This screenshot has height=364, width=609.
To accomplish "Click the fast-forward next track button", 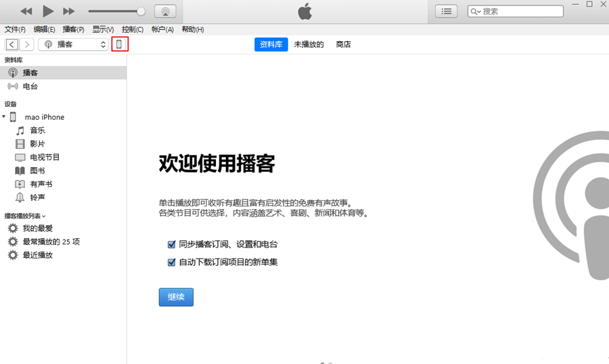I will point(69,12).
